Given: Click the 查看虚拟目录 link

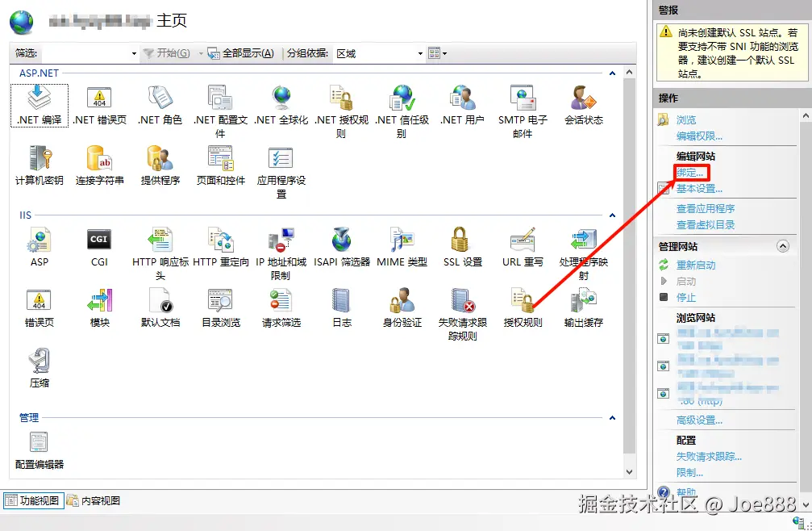Looking at the screenshot, I should [706, 225].
